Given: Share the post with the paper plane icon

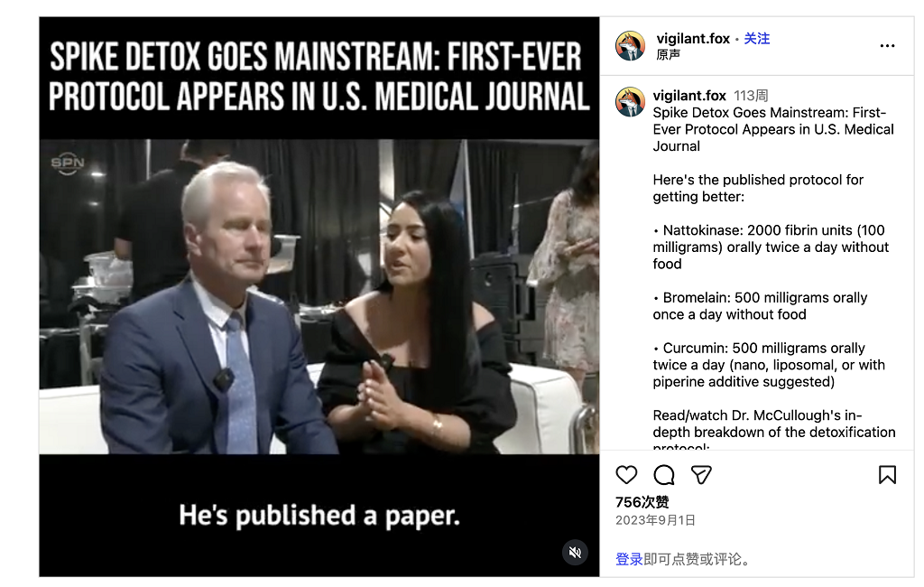Looking at the screenshot, I should click(x=701, y=475).
